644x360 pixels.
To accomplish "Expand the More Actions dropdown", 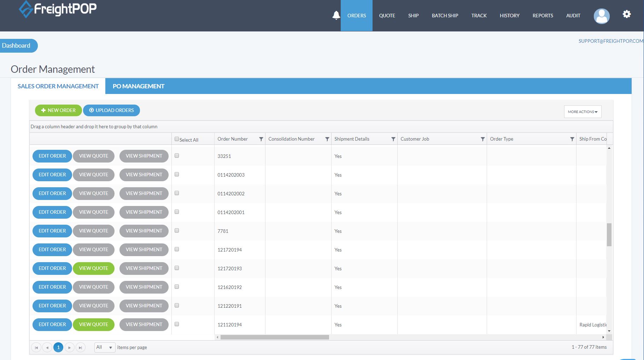I will point(582,112).
